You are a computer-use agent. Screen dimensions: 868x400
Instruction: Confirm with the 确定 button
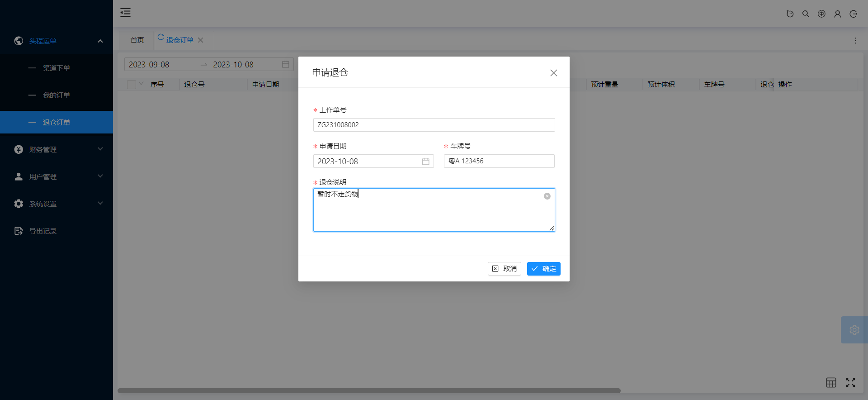(543, 269)
